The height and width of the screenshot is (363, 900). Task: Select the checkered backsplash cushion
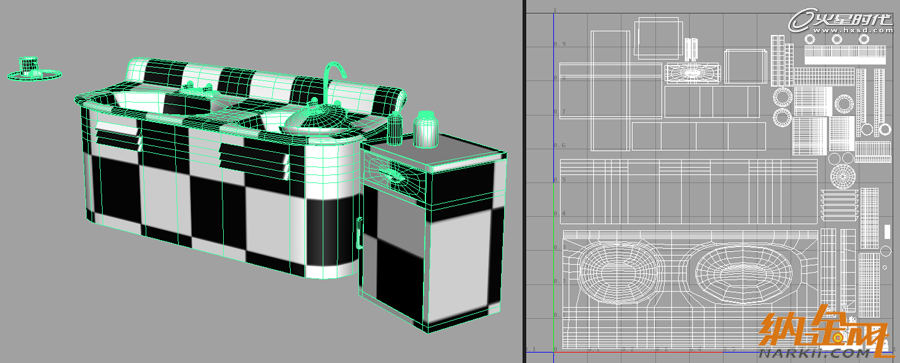click(x=266, y=85)
